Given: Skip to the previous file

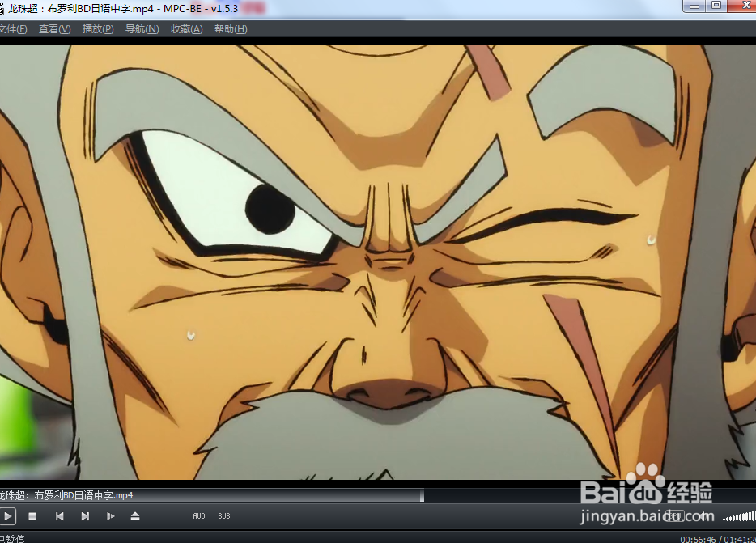Looking at the screenshot, I should [59, 516].
